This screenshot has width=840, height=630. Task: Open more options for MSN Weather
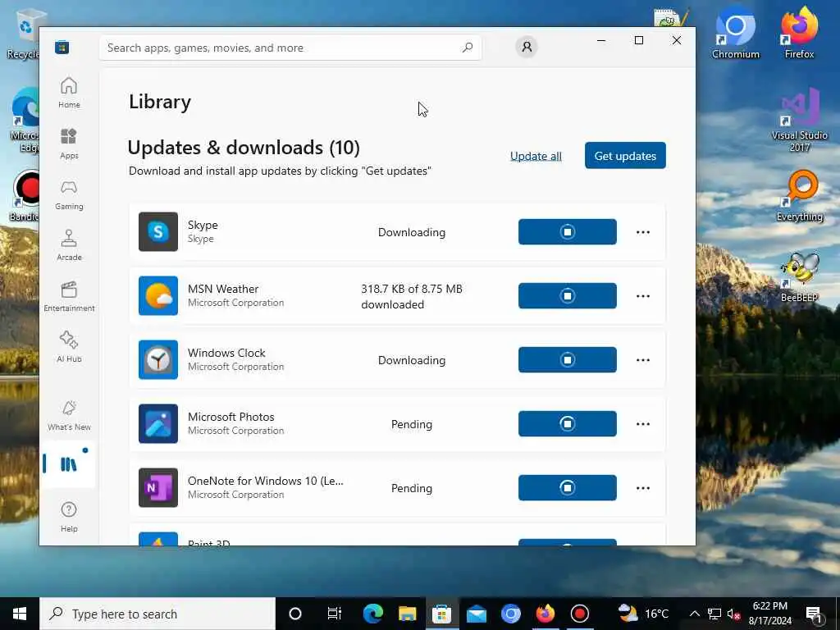[x=643, y=296]
